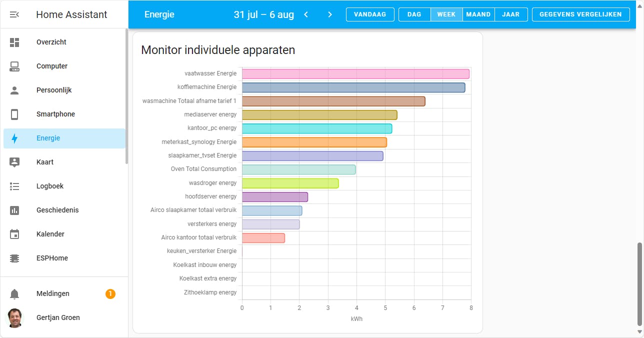This screenshot has width=644, height=338.
Task: Click the Vandaag button
Action: (370, 14)
